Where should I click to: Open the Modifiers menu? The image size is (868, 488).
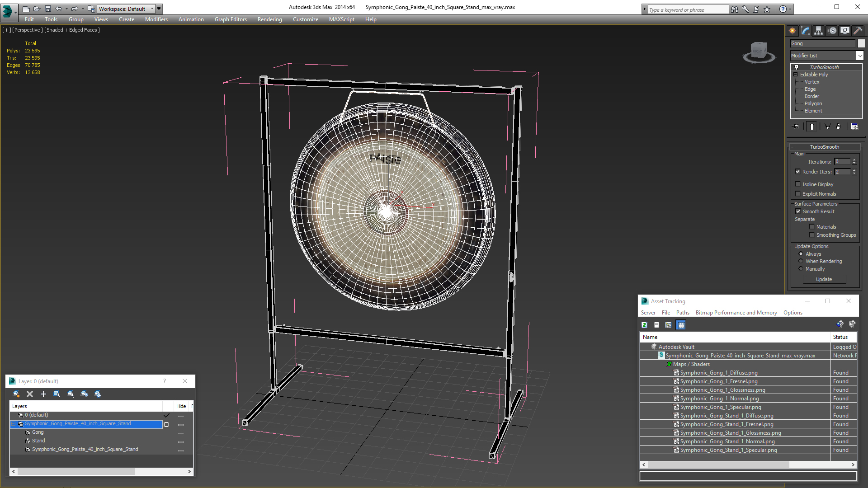[x=156, y=19]
